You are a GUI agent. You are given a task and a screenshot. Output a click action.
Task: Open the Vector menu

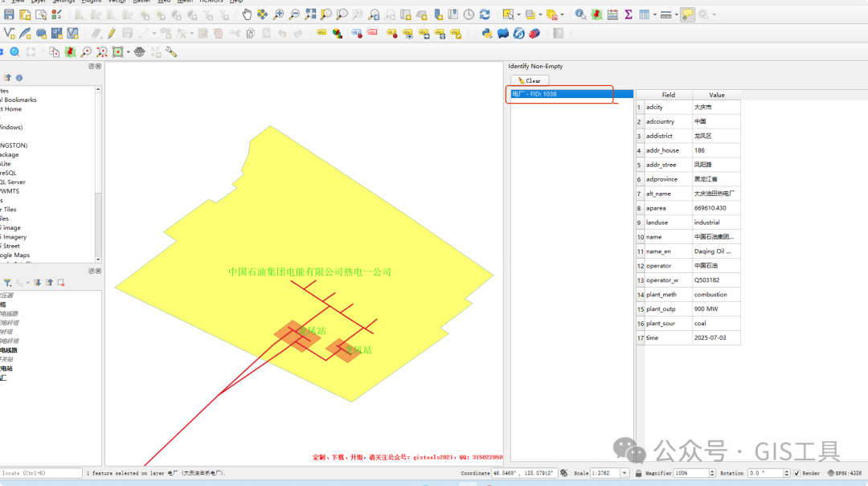[x=117, y=2]
